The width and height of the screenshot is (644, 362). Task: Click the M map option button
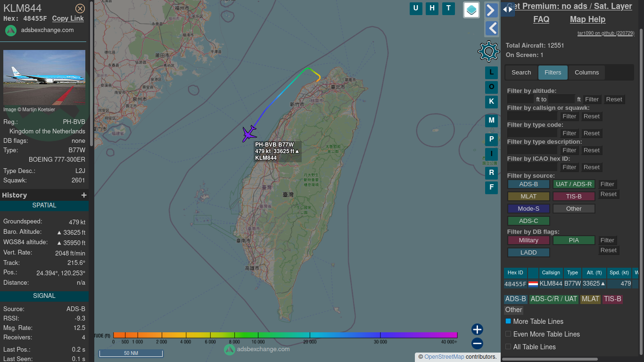[x=491, y=121]
